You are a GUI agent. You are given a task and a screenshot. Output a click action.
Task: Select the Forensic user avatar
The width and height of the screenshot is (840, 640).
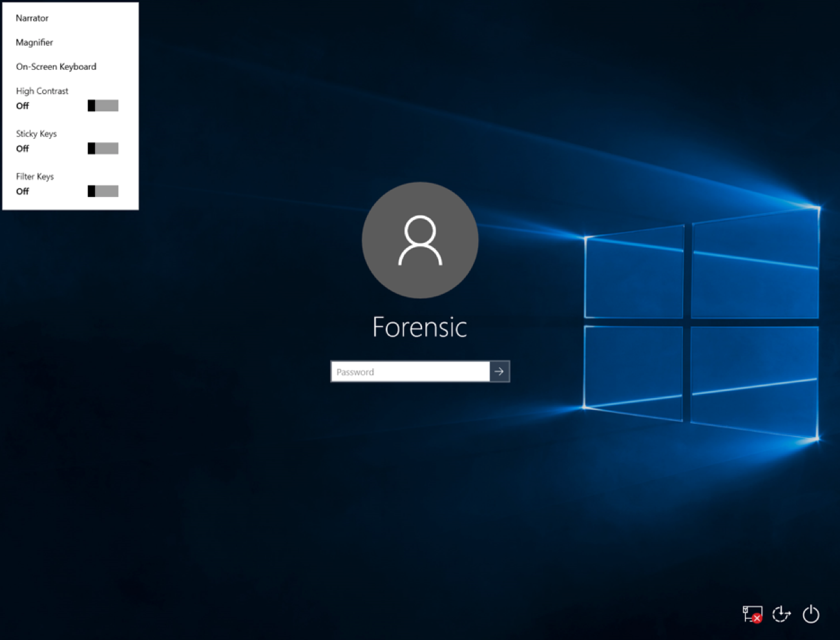click(x=419, y=240)
